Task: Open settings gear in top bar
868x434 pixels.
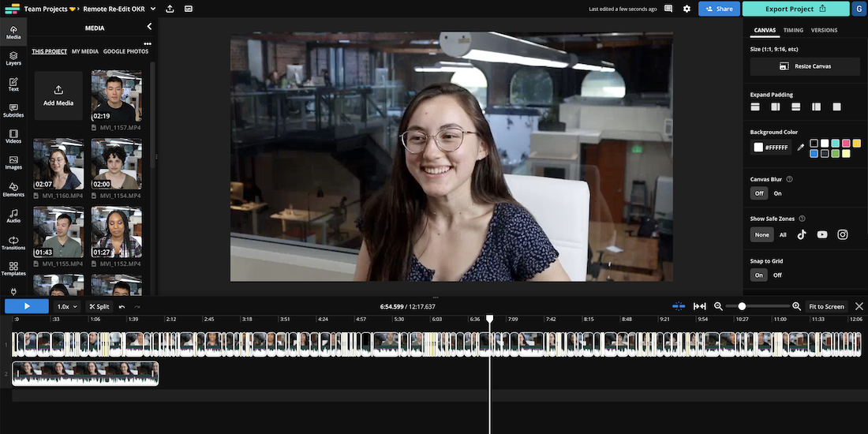Action: point(687,9)
